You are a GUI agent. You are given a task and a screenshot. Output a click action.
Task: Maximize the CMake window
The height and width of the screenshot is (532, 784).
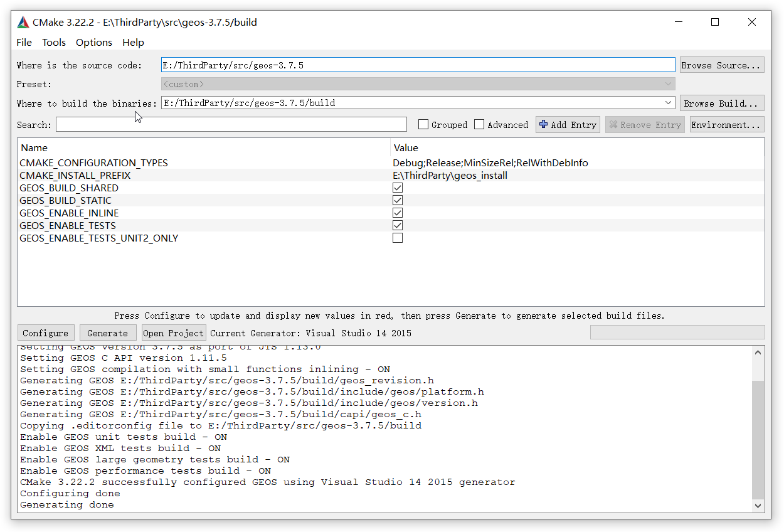(715, 22)
